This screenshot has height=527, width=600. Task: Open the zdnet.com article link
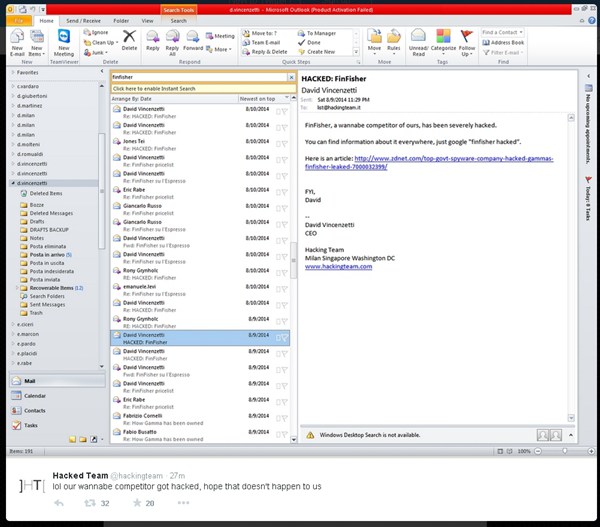(429, 162)
